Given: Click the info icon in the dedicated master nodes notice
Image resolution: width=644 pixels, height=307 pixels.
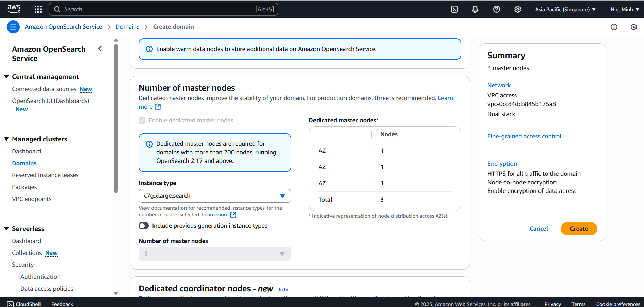Looking at the screenshot, I should [149, 144].
